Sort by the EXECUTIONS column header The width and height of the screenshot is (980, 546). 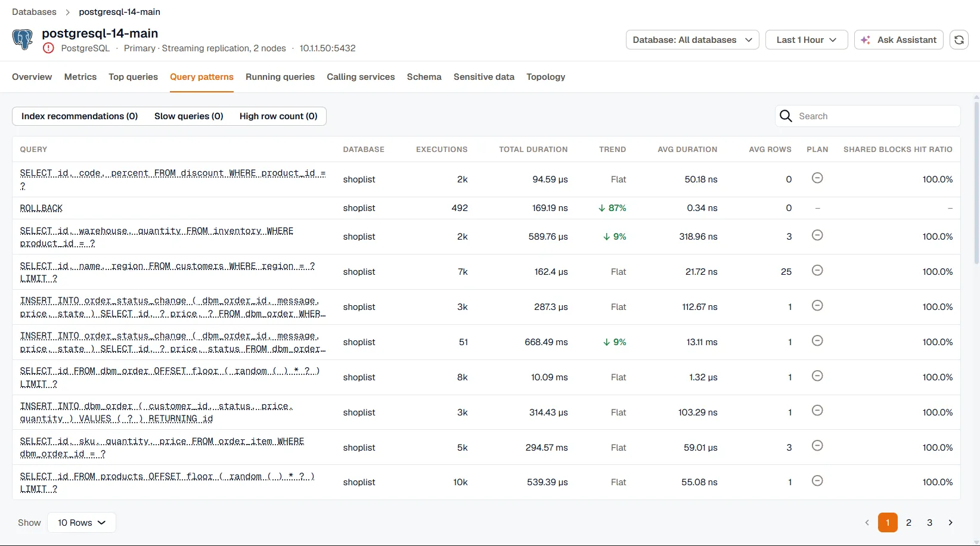(442, 150)
